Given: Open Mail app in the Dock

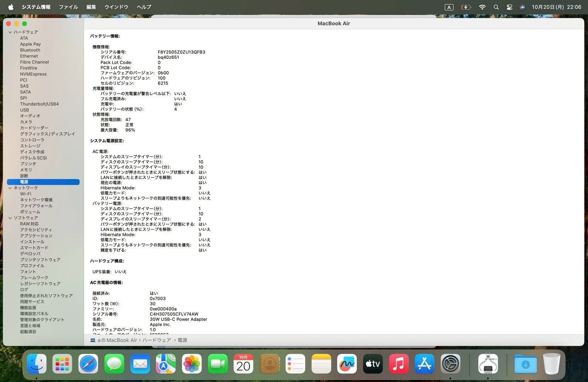Looking at the screenshot, I should [140, 364].
